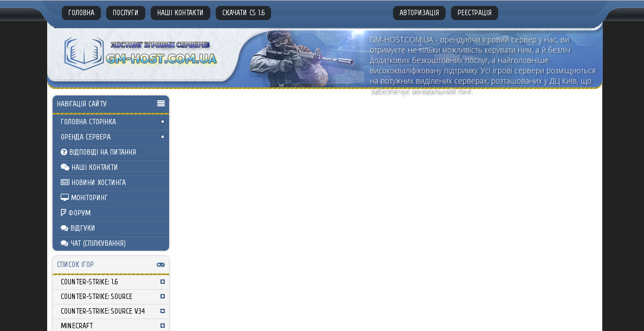Select Counter-Strike: Source from games list
The height and width of the screenshot is (331, 644).
[x=111, y=297]
